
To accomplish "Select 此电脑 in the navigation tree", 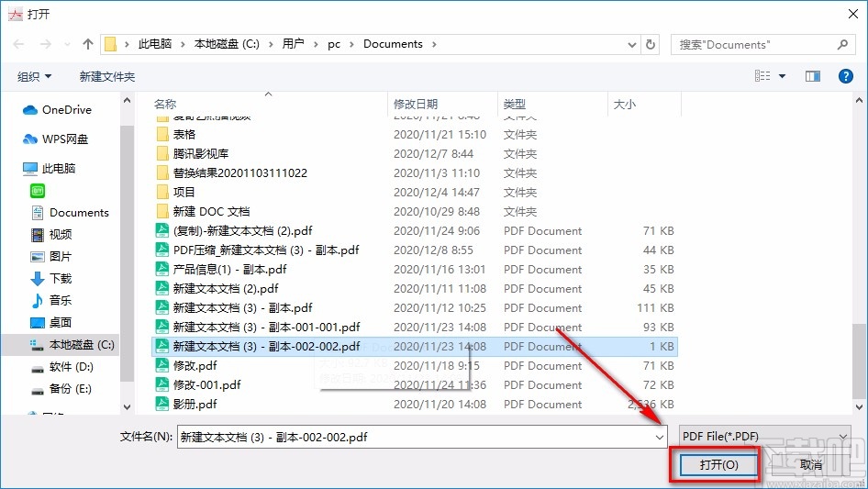I will coord(50,169).
